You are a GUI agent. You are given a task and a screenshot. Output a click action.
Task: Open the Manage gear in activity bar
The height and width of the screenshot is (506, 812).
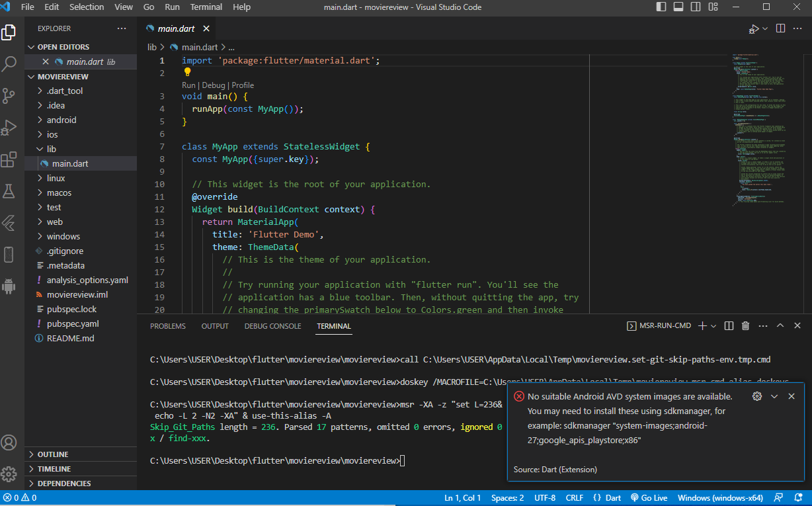click(x=9, y=474)
